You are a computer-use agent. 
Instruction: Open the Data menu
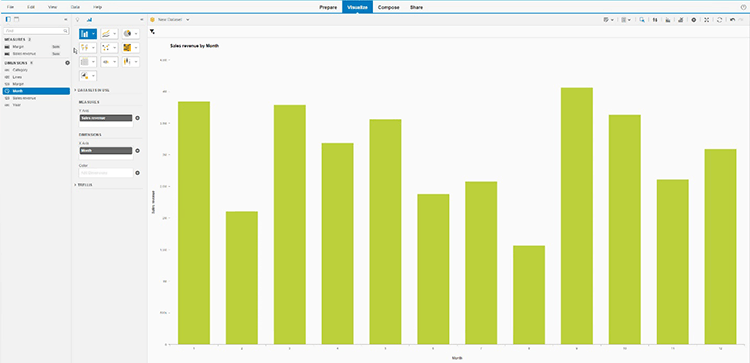coord(75,7)
